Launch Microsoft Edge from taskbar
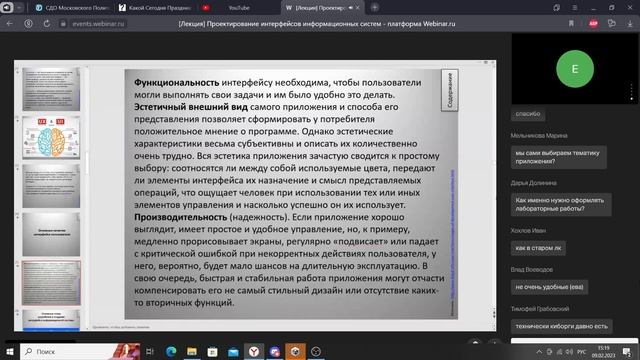The width and height of the screenshot is (640, 360). [x=171, y=351]
